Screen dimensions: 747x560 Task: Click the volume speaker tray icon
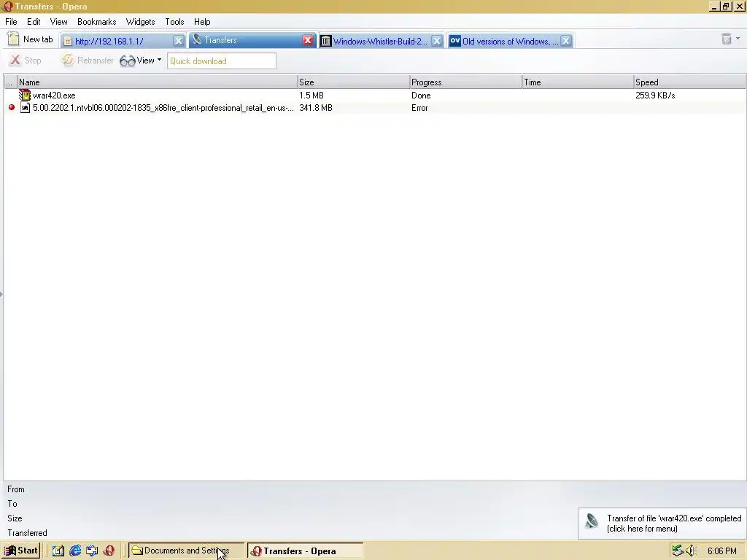692,551
